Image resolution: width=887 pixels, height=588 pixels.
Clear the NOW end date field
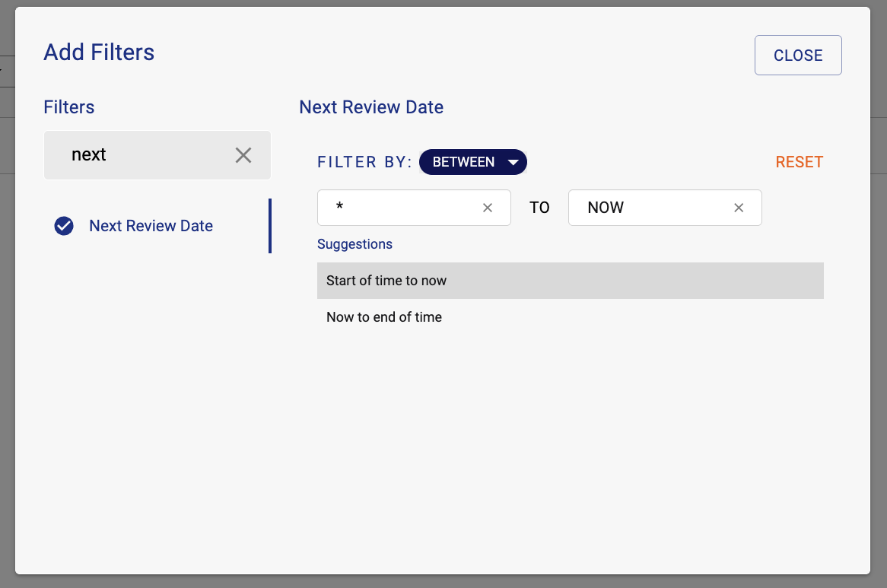[739, 208]
